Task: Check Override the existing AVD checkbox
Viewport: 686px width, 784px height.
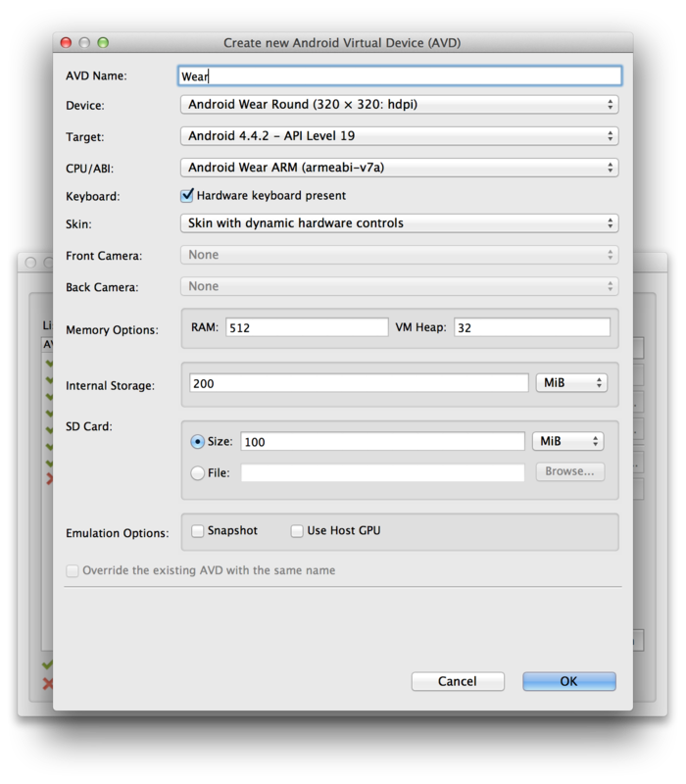Action: pos(73,571)
